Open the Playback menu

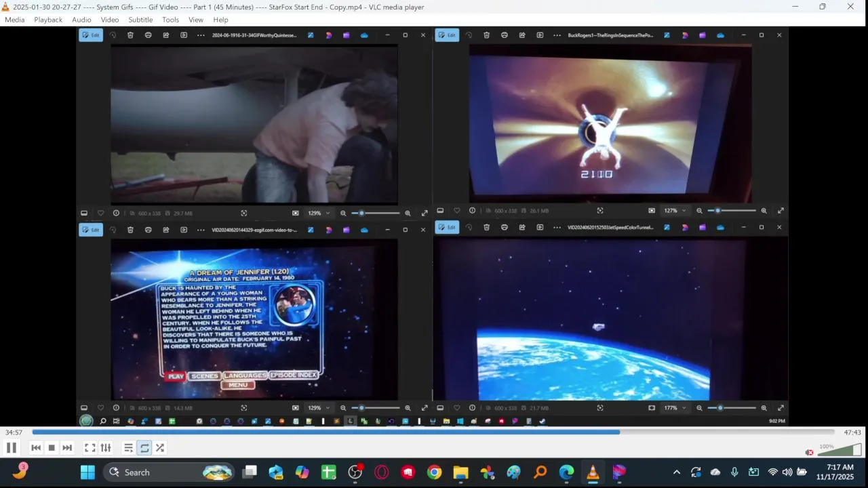(x=48, y=20)
